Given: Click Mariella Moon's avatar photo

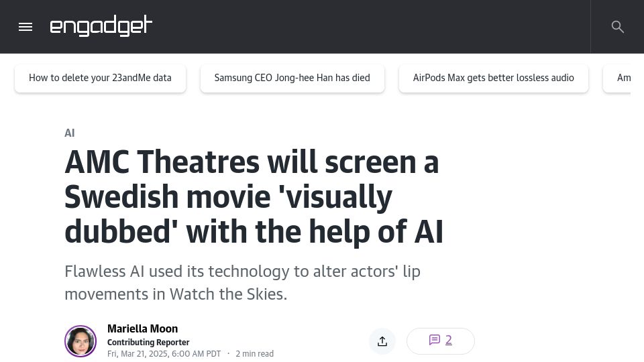Looking at the screenshot, I should 80,341.
